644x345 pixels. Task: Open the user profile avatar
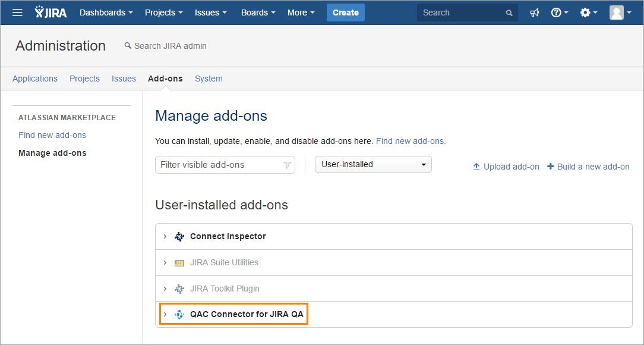click(617, 12)
